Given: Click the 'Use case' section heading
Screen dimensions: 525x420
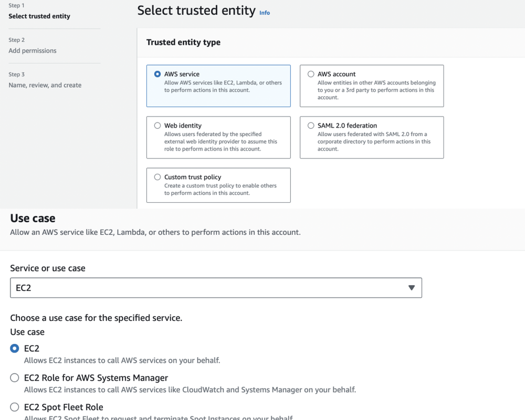Looking at the screenshot, I should (x=33, y=218).
